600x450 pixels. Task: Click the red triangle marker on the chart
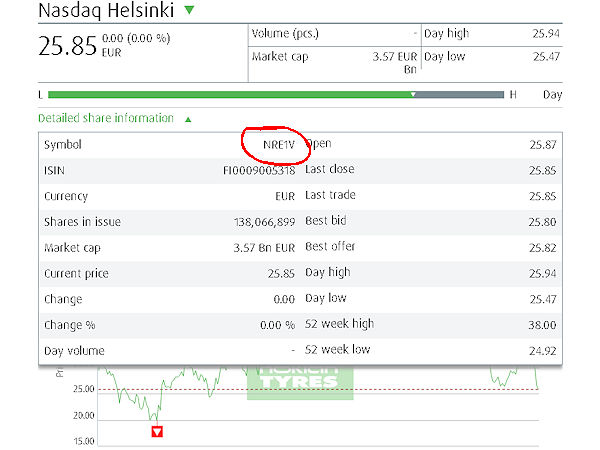tap(157, 432)
